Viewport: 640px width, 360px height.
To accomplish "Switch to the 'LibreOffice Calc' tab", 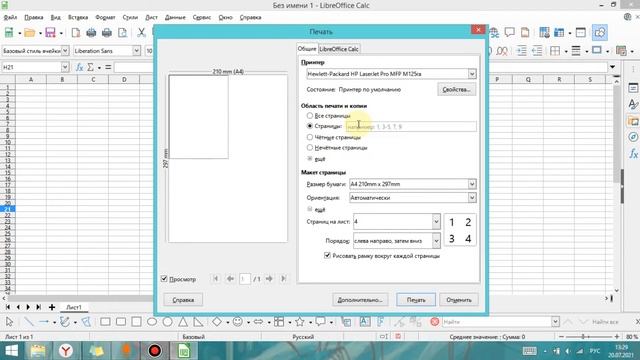I will tap(339, 49).
